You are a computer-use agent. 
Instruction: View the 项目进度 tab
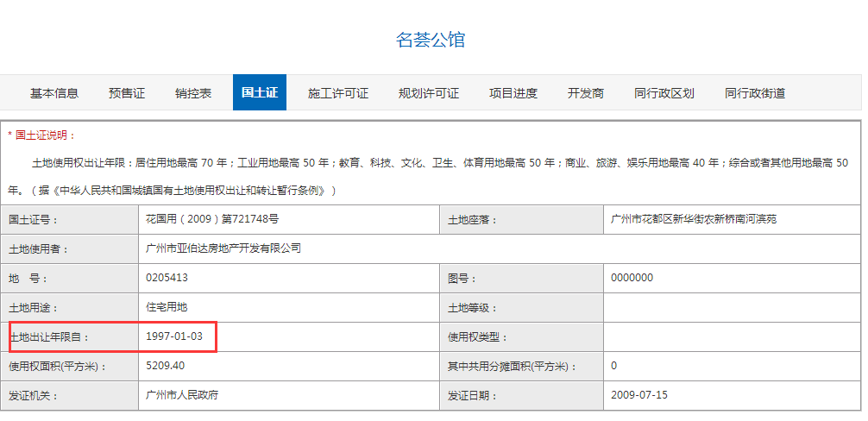513,93
